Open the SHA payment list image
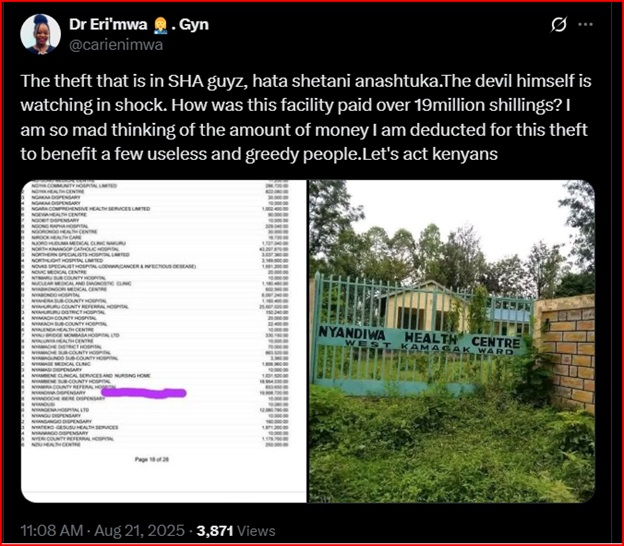Viewport: 624px width, 546px height. click(164, 341)
